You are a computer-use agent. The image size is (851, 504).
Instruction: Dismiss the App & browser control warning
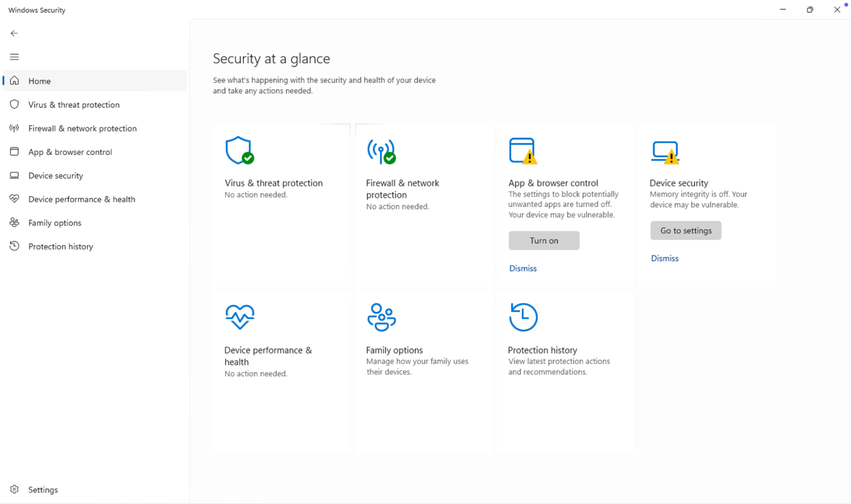click(523, 268)
